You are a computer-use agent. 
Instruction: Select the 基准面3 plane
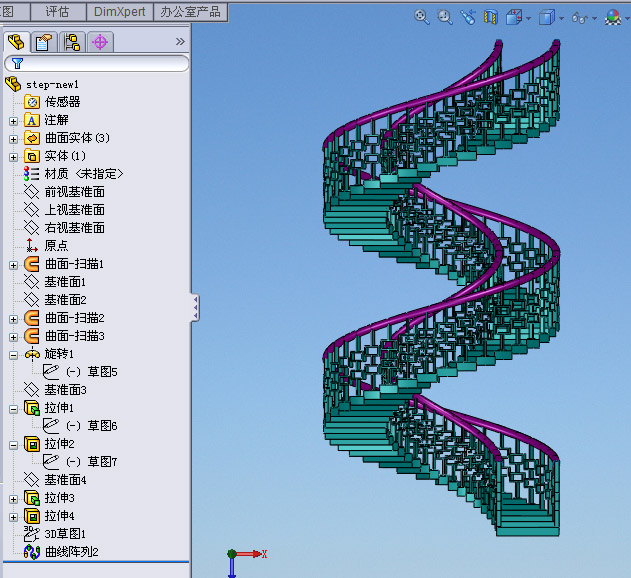pos(65,390)
